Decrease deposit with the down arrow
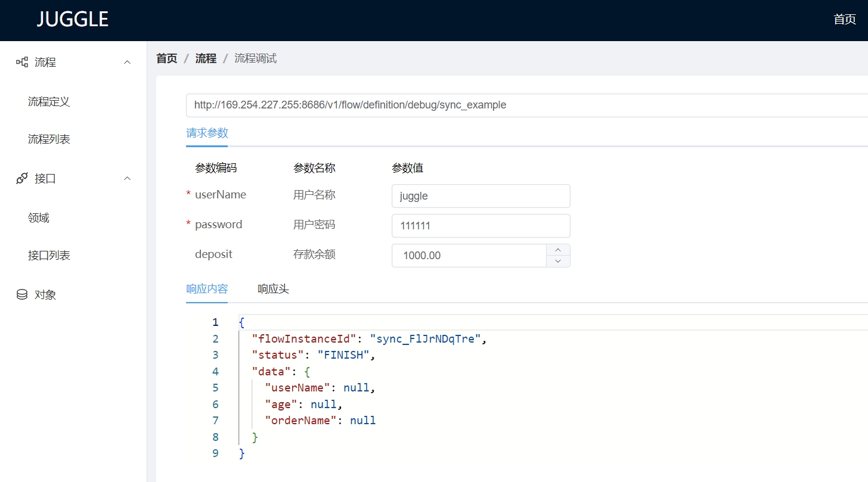Viewport: 868px width, 482px height. pos(558,261)
